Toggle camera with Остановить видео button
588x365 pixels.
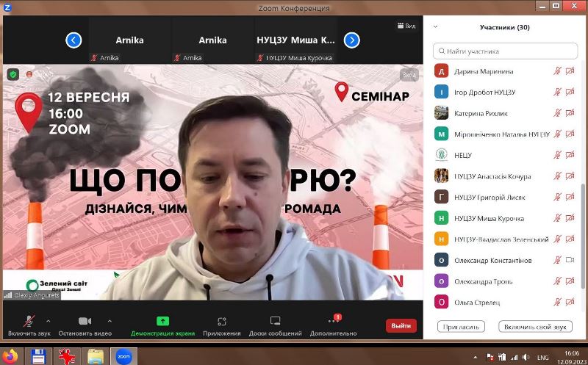[85, 322]
